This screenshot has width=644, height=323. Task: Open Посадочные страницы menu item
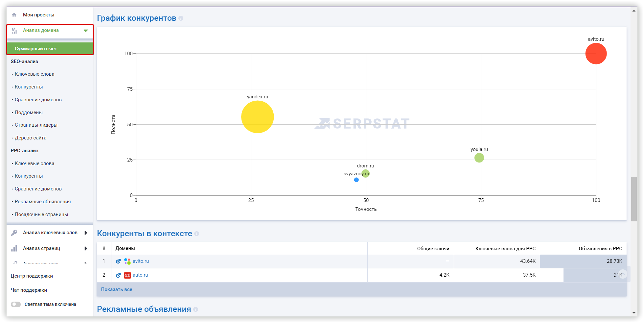click(41, 214)
